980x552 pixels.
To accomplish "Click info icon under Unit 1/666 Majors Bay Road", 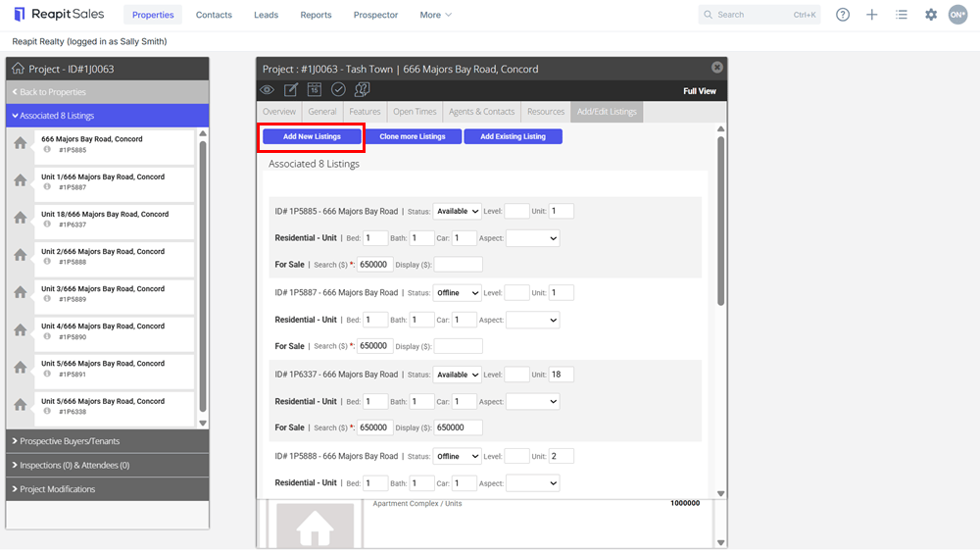I will tap(47, 187).
